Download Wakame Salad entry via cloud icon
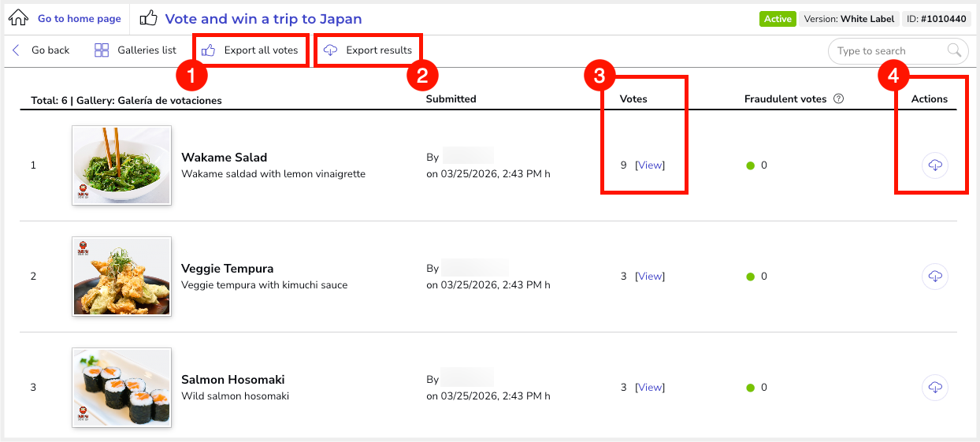Screen dimensions: 980x442 pos(935,165)
